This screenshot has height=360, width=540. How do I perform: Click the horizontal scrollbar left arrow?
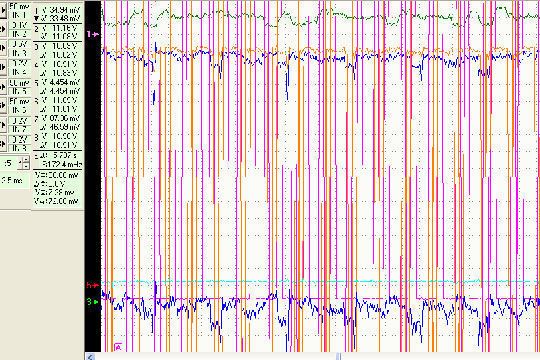tap(90, 357)
